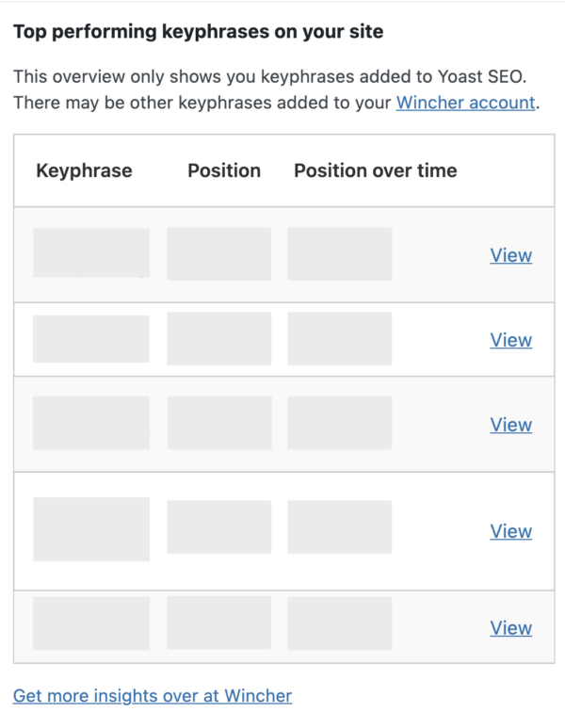The image size is (565, 728).
Task: Select third row position placeholder cell
Action: pyautogui.click(x=218, y=423)
